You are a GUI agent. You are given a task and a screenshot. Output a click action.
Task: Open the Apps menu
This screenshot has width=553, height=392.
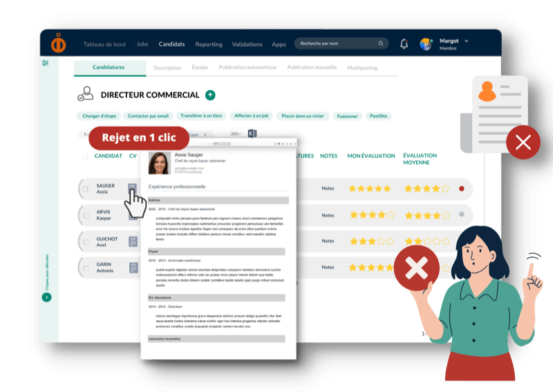(x=279, y=44)
